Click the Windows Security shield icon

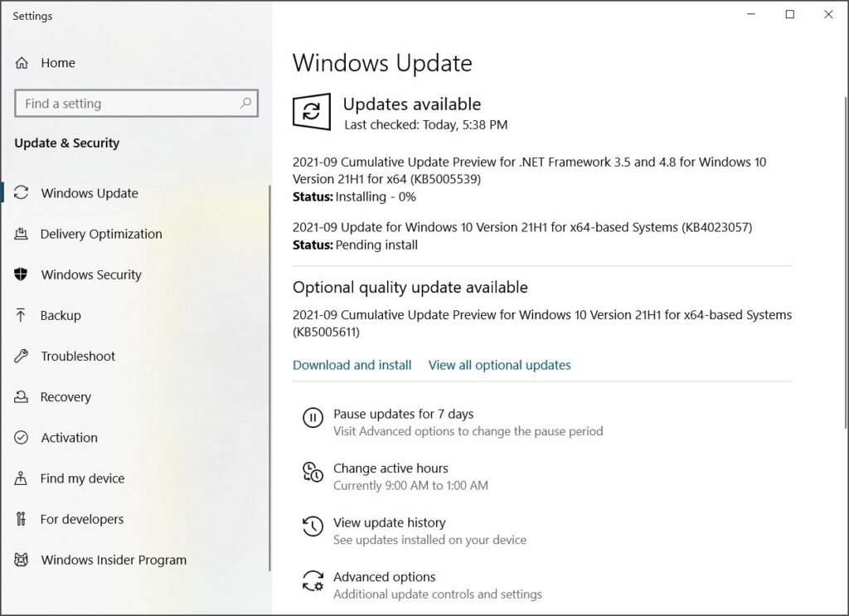click(x=21, y=274)
